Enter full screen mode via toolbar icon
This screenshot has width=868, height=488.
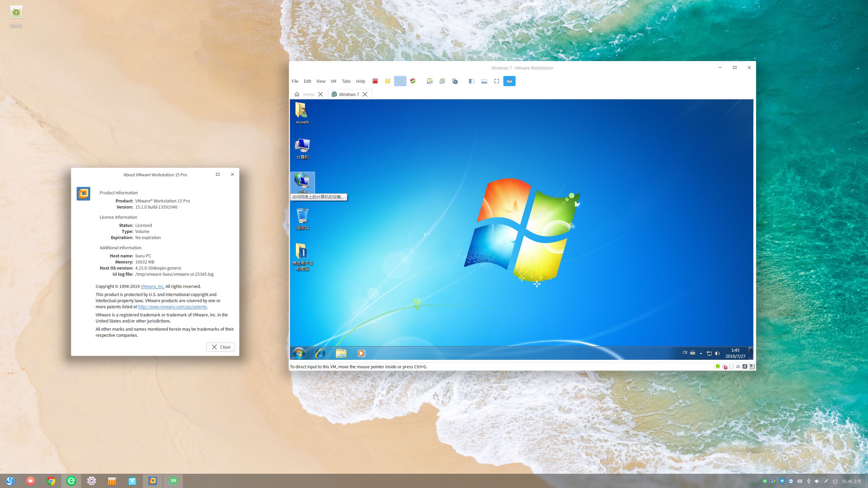[x=497, y=81]
